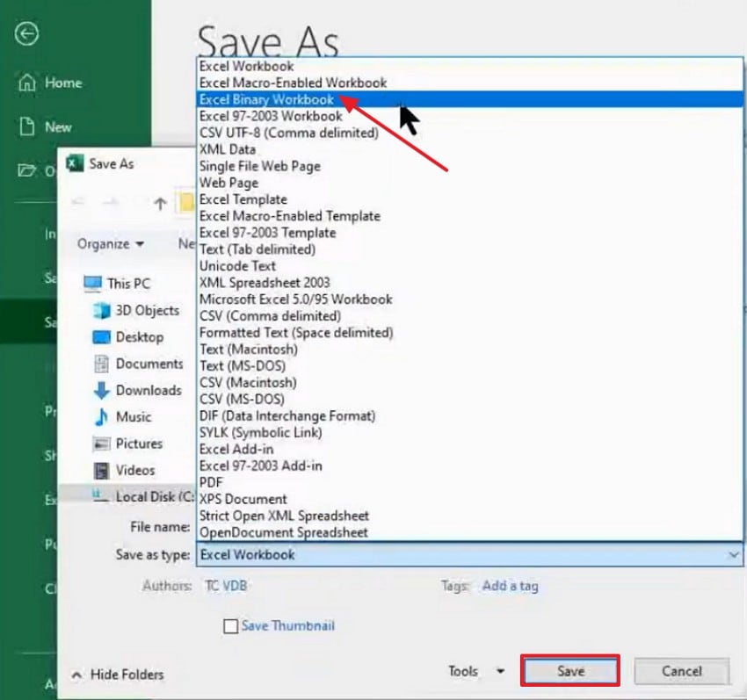Enable the Save Thumbnail checkbox
The image size is (747, 700).
[231, 625]
